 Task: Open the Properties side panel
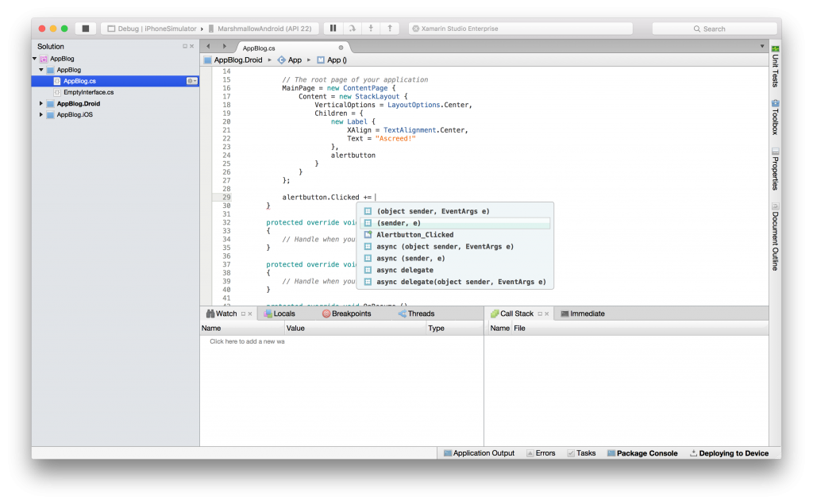tap(775, 169)
